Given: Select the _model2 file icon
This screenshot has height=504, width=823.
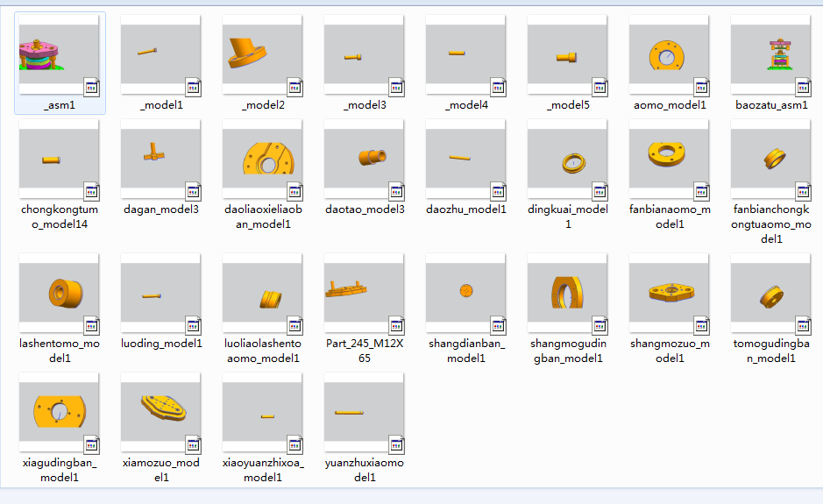Looking at the screenshot, I should [263, 54].
